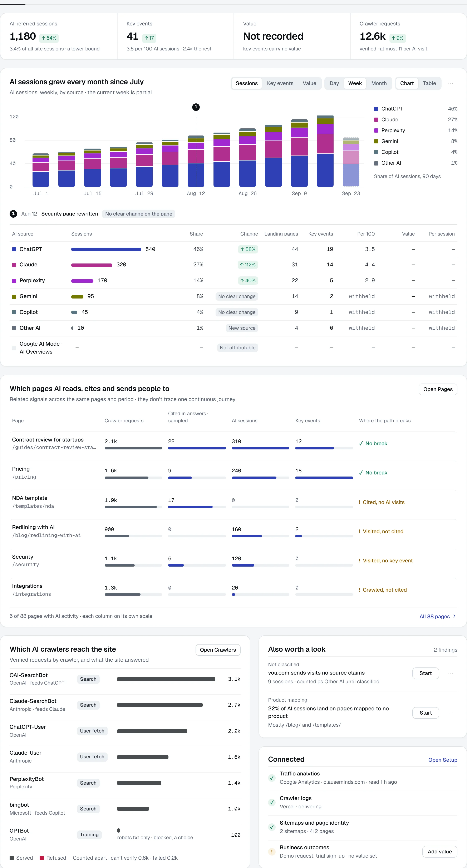The image size is (467, 868).
Task: Click the Training tag for GPTBot
Action: pyautogui.click(x=89, y=834)
